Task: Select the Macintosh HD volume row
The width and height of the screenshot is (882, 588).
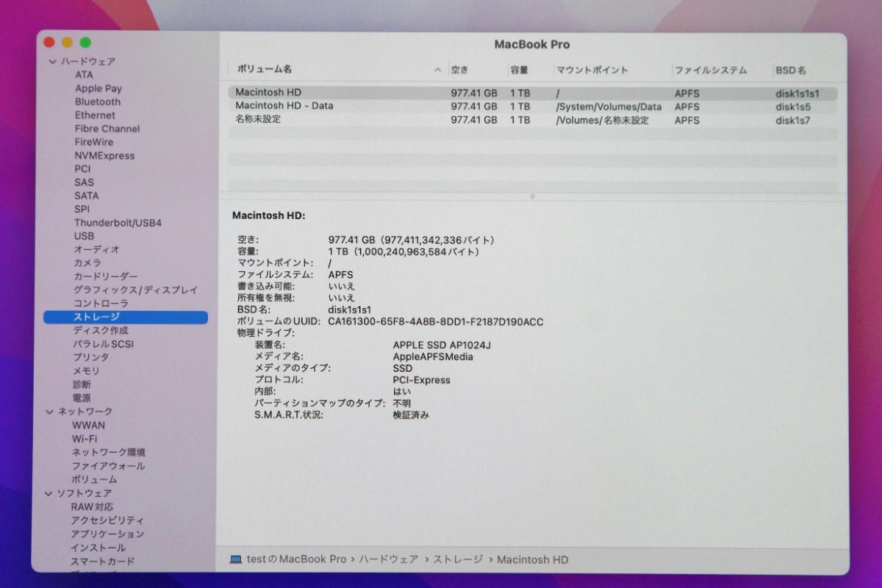Action: pos(532,93)
